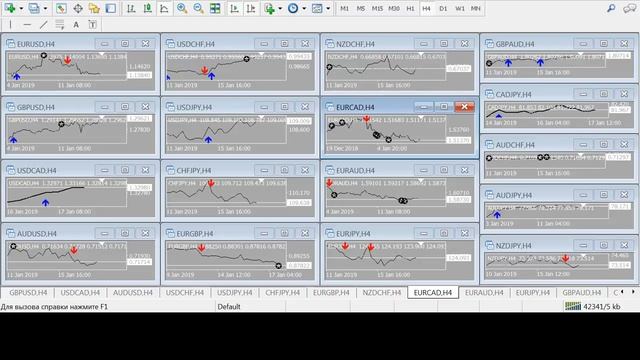Open the chat bubbles icon
The width and height of the screenshot is (640, 360).
click(x=629, y=8)
